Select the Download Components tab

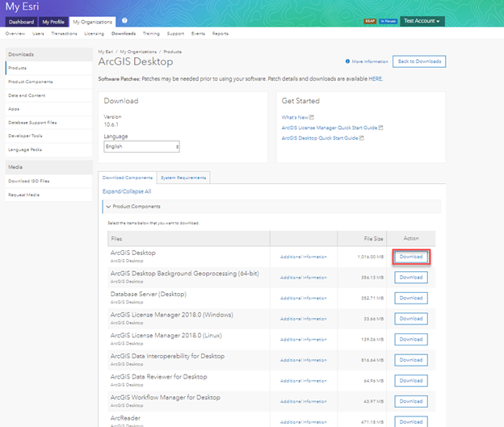[x=128, y=178]
